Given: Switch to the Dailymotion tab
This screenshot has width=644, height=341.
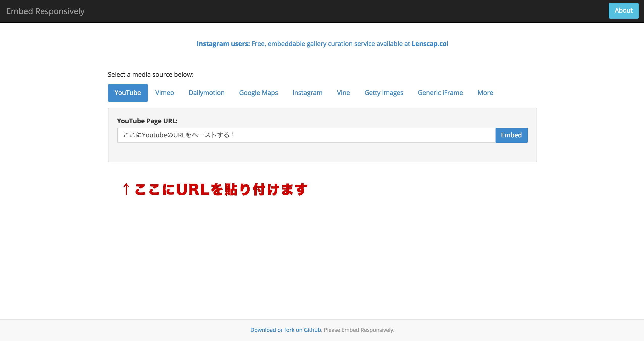Looking at the screenshot, I should [206, 93].
